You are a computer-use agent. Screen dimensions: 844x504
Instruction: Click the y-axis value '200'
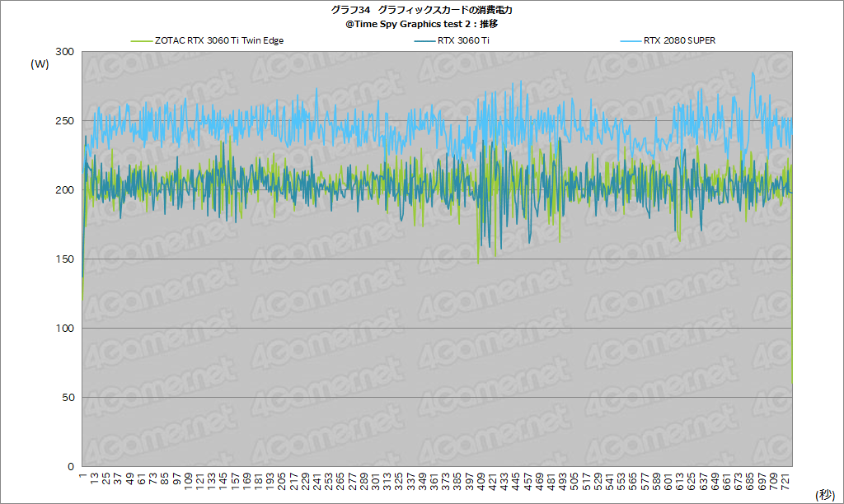[x=64, y=190]
